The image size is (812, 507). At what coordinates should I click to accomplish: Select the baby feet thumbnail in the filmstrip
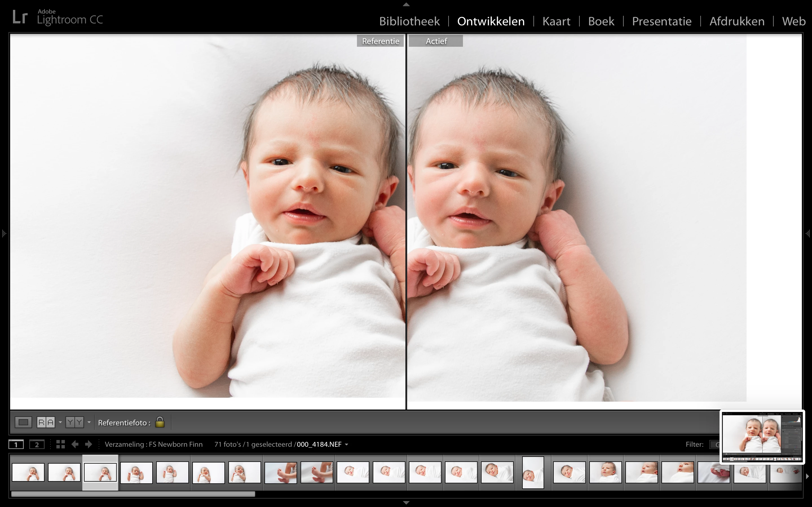[x=281, y=472]
